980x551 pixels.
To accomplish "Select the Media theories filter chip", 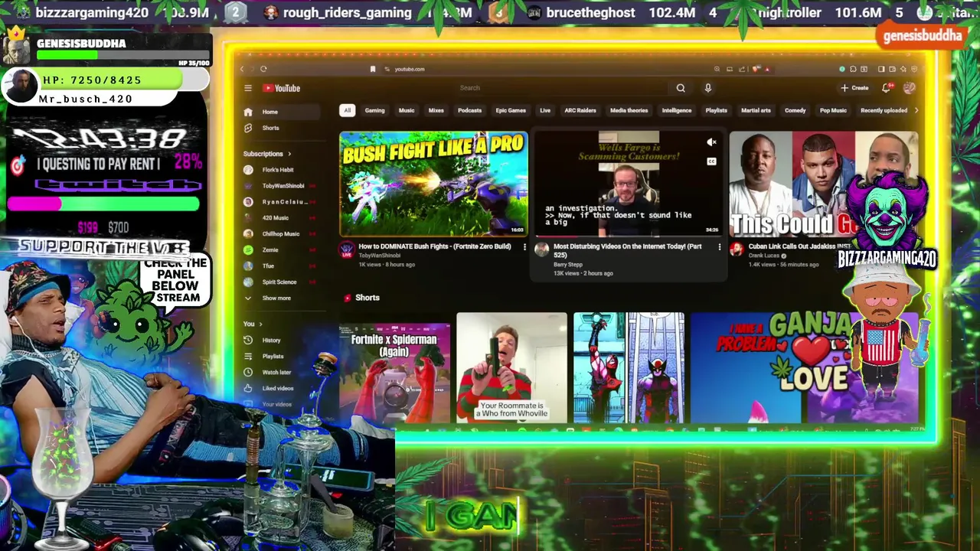I will pyautogui.click(x=629, y=110).
